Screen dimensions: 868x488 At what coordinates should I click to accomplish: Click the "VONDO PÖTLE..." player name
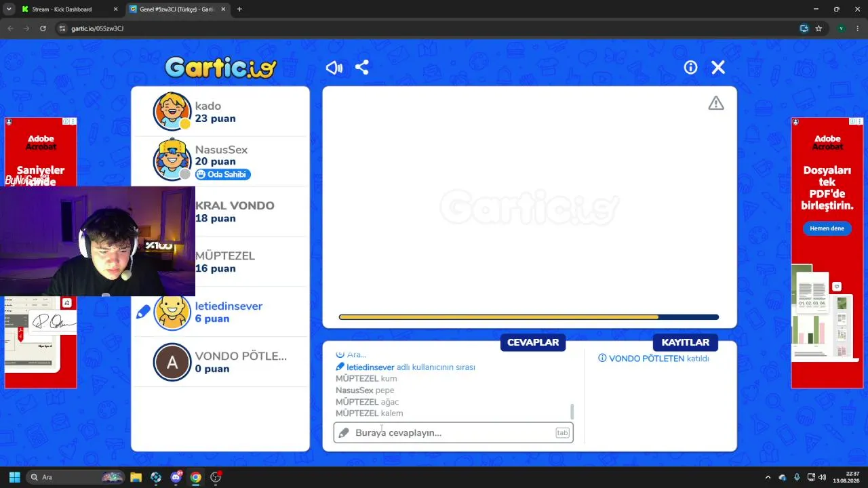pyautogui.click(x=241, y=356)
